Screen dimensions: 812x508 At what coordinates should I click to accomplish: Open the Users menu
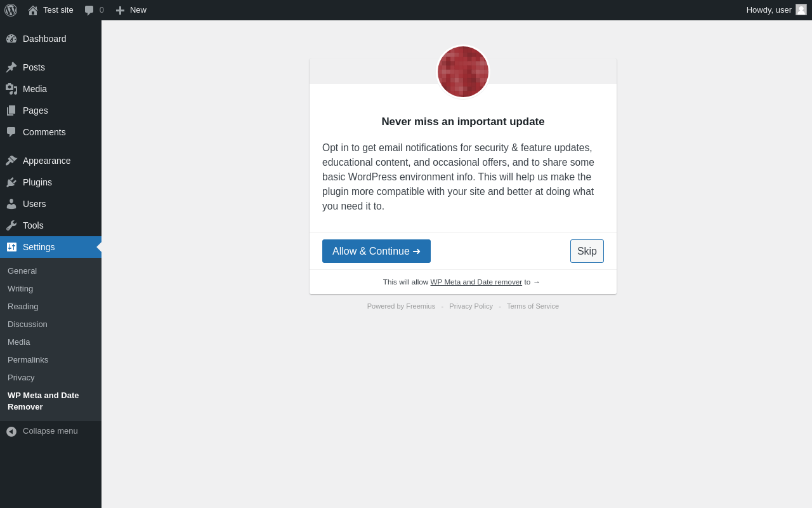51,204
